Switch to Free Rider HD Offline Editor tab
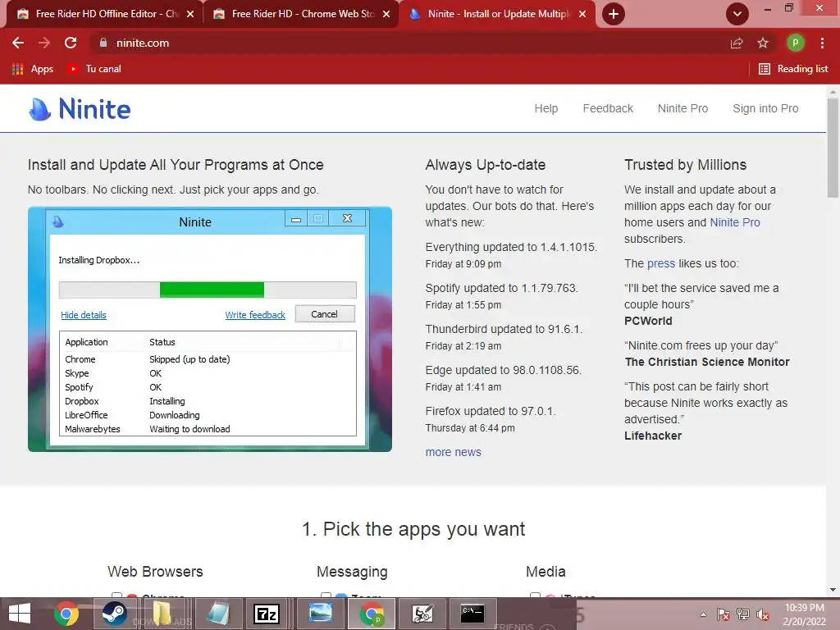Image resolution: width=840 pixels, height=630 pixels. (104, 14)
